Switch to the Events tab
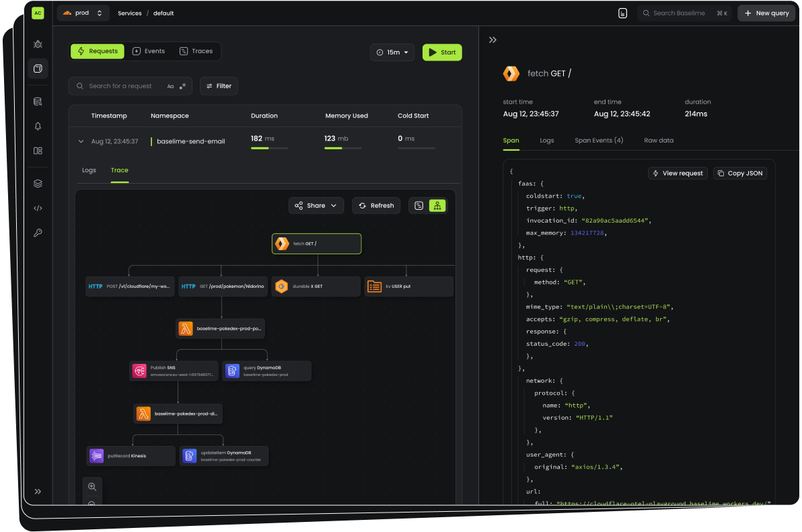 point(149,51)
